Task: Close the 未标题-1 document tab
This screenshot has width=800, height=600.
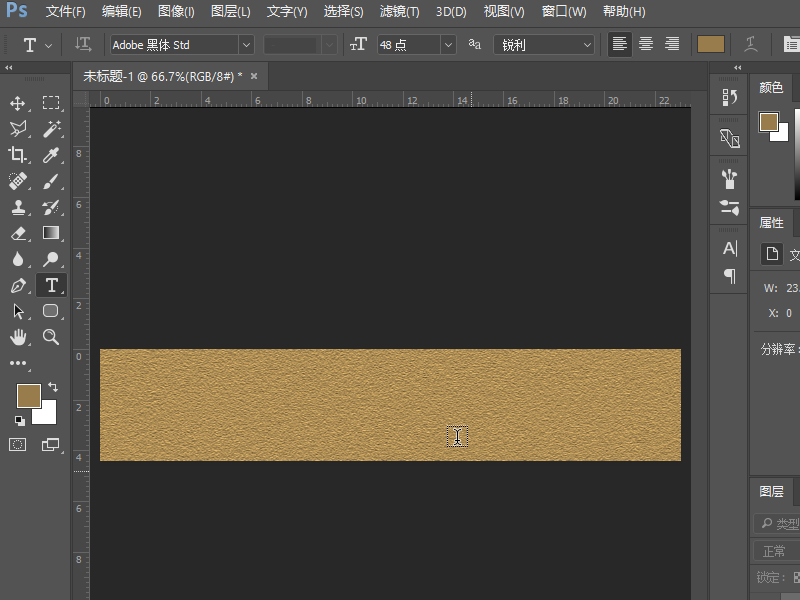Action: tap(254, 76)
